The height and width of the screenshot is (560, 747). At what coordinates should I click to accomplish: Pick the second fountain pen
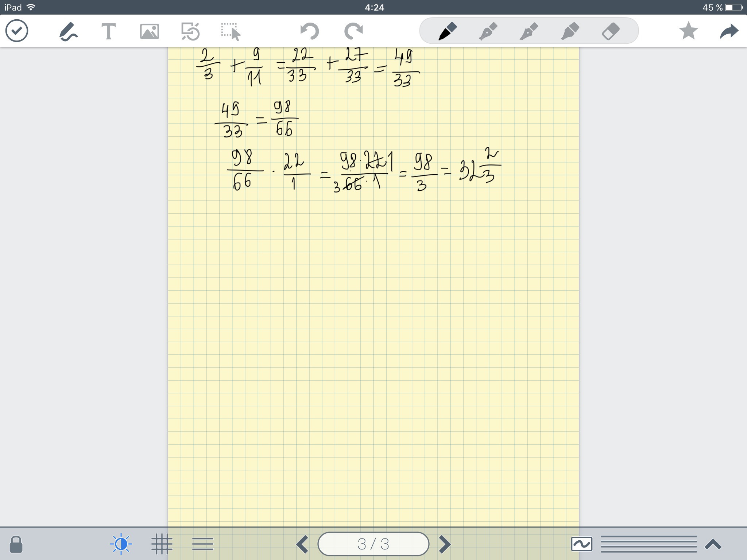click(x=488, y=31)
